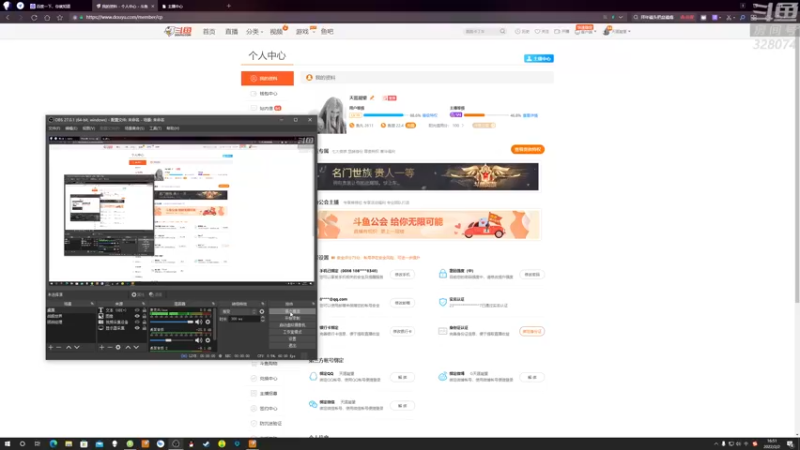Open user account dropdown in Douyu header
The image size is (800, 450).
[x=617, y=31]
